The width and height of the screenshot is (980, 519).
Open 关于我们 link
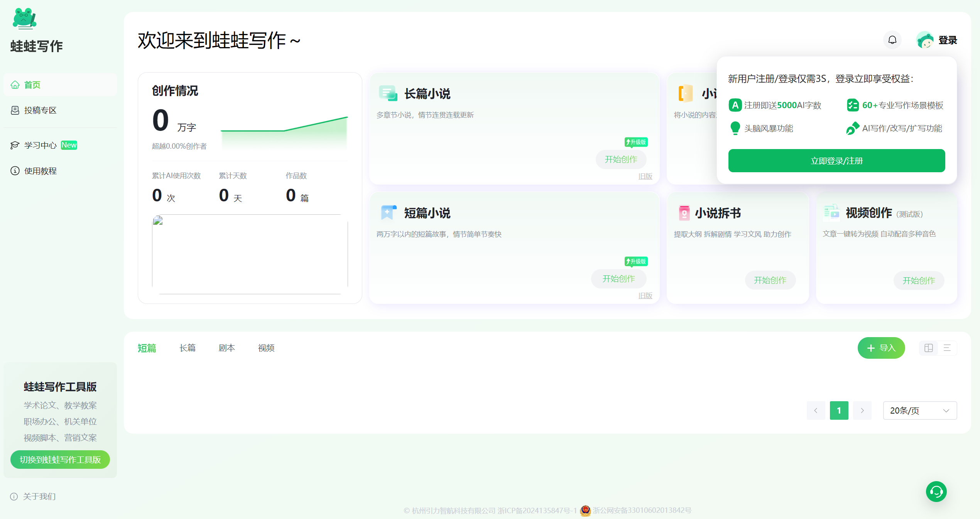coord(39,497)
